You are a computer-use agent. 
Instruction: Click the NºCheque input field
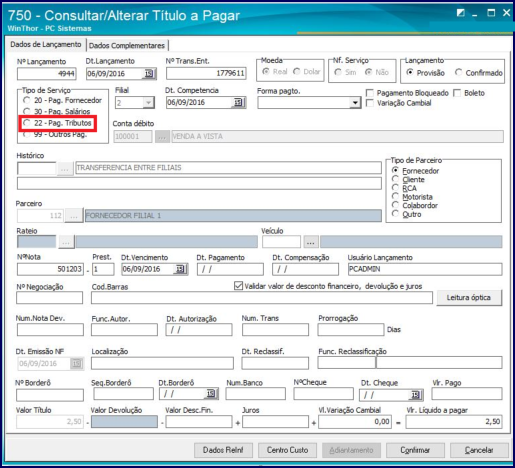point(323,394)
